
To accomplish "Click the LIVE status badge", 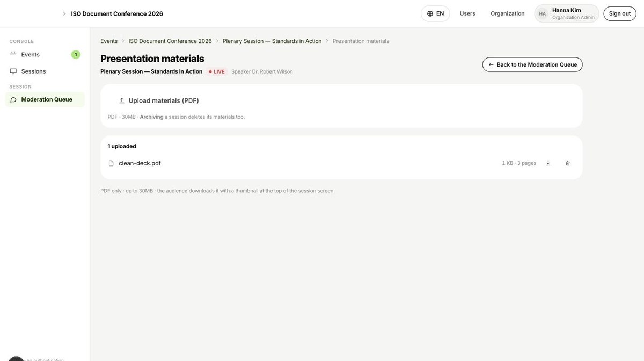I will [217, 71].
